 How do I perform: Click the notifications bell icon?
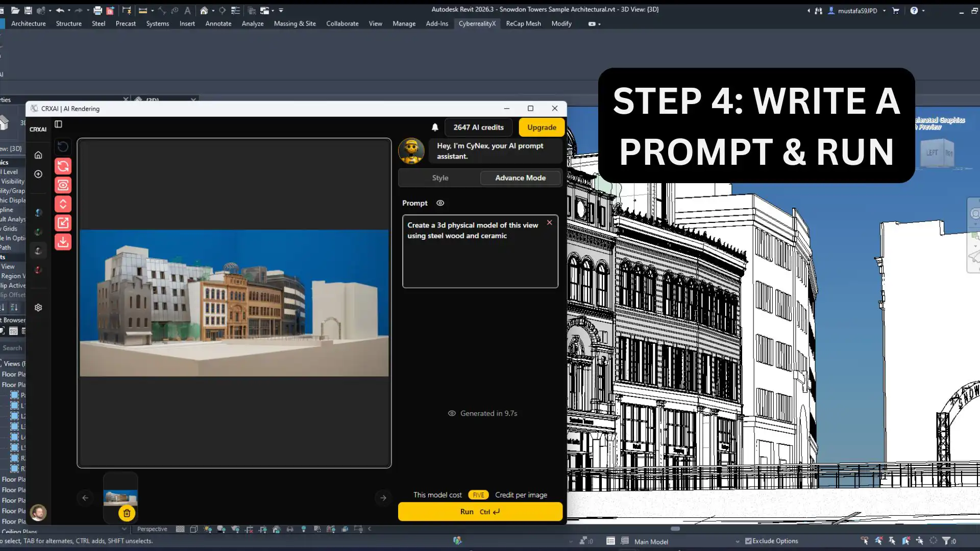435,128
